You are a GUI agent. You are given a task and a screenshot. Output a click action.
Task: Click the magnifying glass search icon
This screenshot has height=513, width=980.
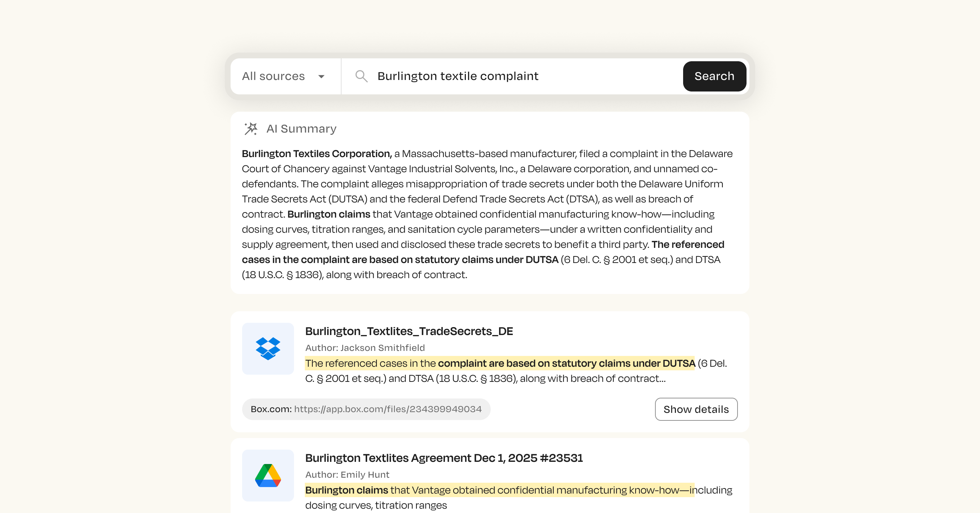pos(361,76)
